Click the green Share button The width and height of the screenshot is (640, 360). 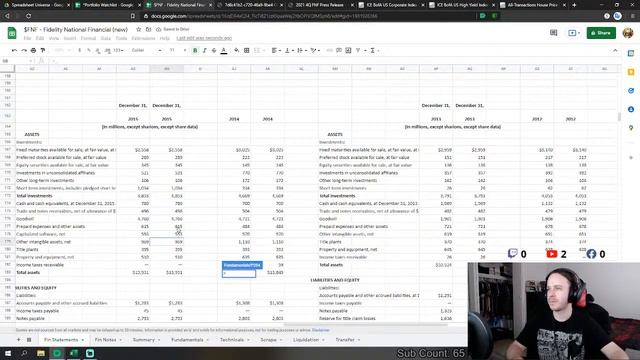click(x=601, y=33)
